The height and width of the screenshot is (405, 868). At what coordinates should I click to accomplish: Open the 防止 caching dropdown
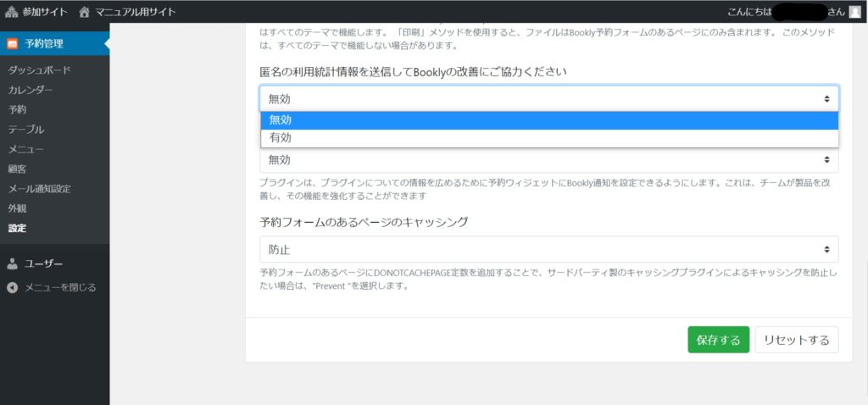pyautogui.click(x=549, y=249)
